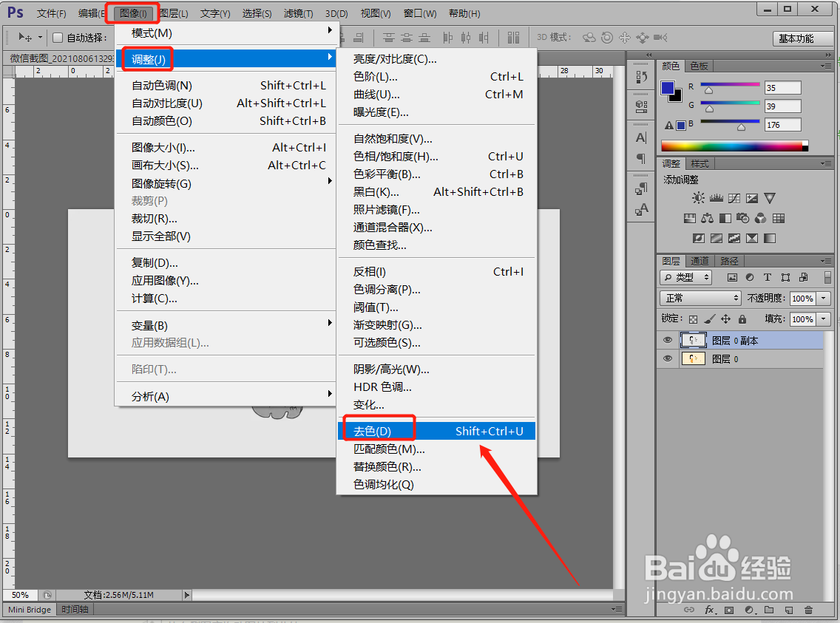The height and width of the screenshot is (623, 840).
Task: Create a new layer with the page icon
Action: tap(788, 610)
